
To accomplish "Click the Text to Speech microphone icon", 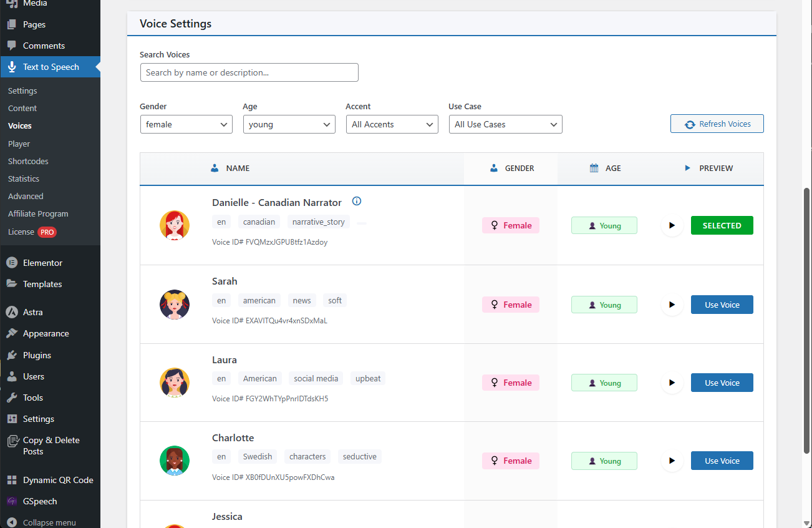I will [x=12, y=67].
